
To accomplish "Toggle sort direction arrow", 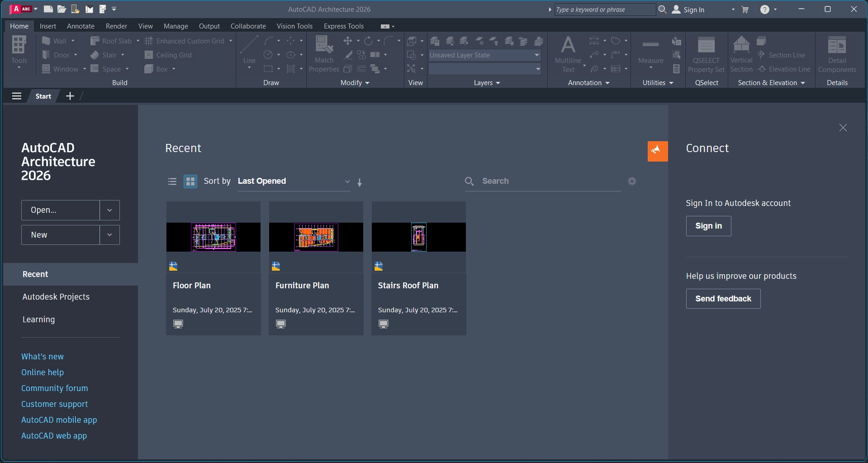I will (x=360, y=182).
